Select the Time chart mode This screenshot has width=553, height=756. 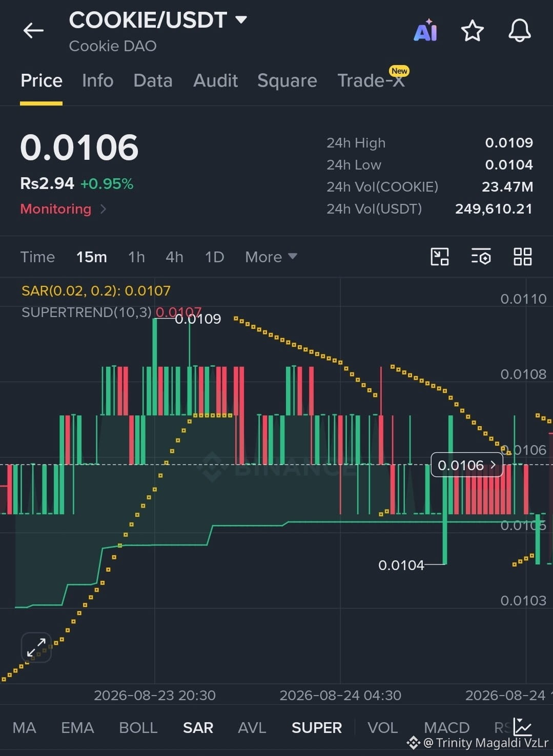pyautogui.click(x=37, y=257)
